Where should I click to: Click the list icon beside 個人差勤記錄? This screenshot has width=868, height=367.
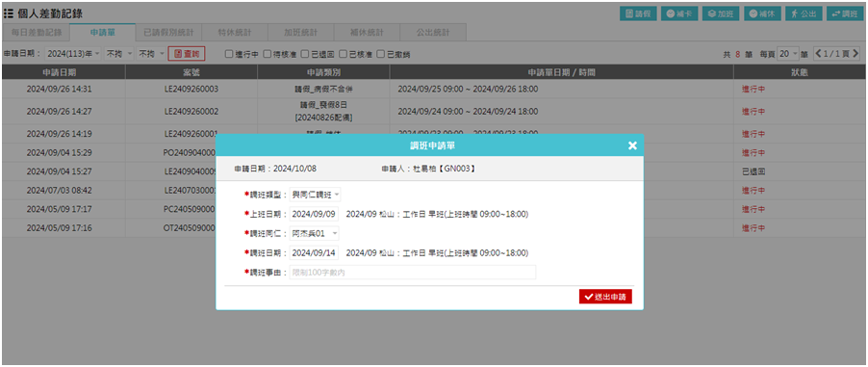click(9, 13)
